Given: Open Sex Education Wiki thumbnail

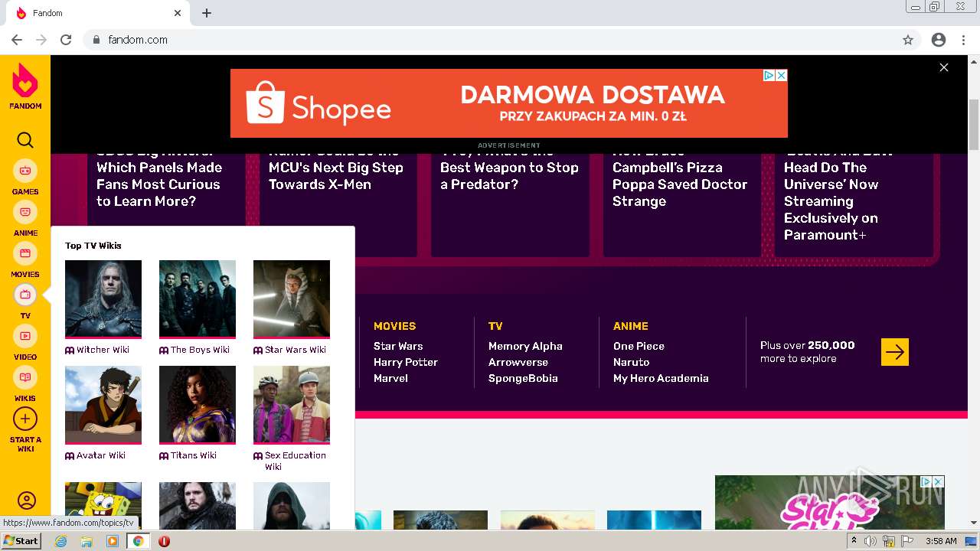Looking at the screenshot, I should (292, 404).
